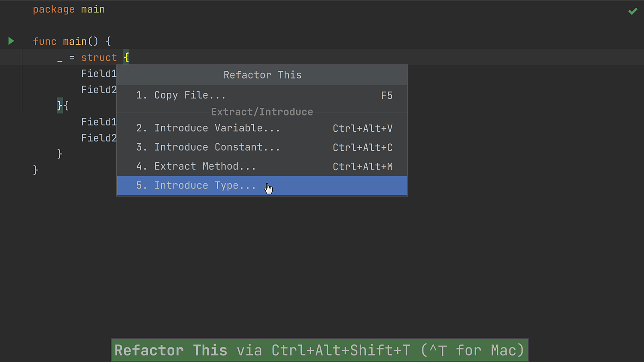Click the 'package' keyword in code
The height and width of the screenshot is (362, 644).
(54, 9)
